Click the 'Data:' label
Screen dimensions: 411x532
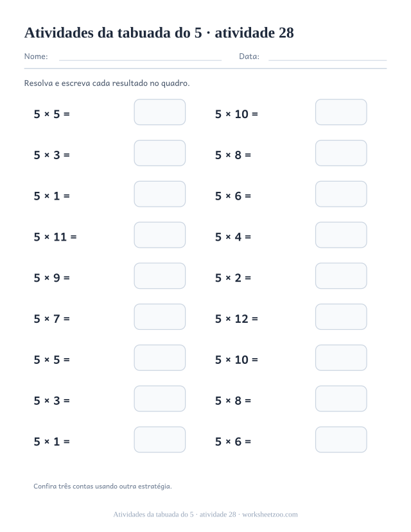pyautogui.click(x=249, y=56)
